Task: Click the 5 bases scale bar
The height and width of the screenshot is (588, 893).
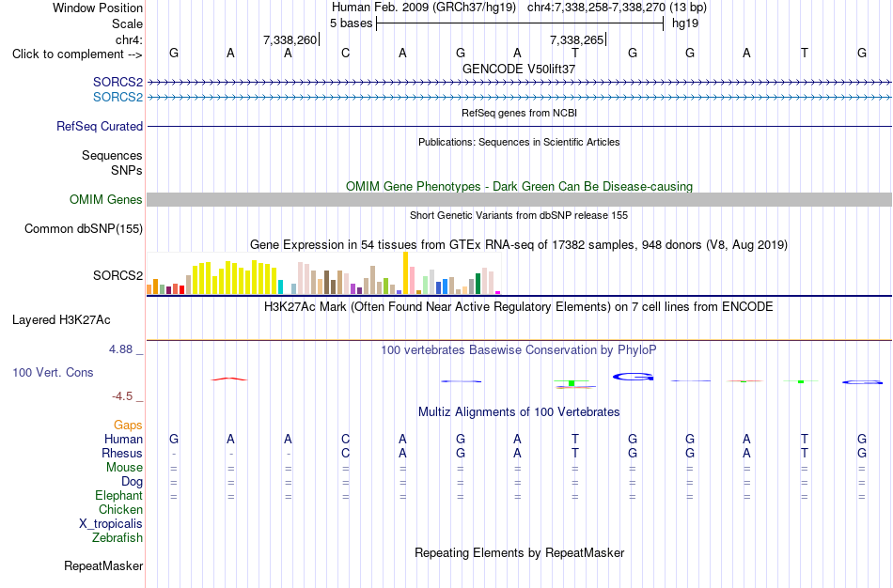Action: (520, 23)
